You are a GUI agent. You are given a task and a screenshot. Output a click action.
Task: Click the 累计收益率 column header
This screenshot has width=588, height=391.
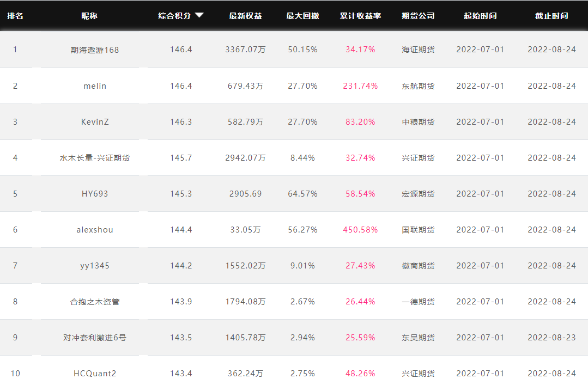(360, 16)
